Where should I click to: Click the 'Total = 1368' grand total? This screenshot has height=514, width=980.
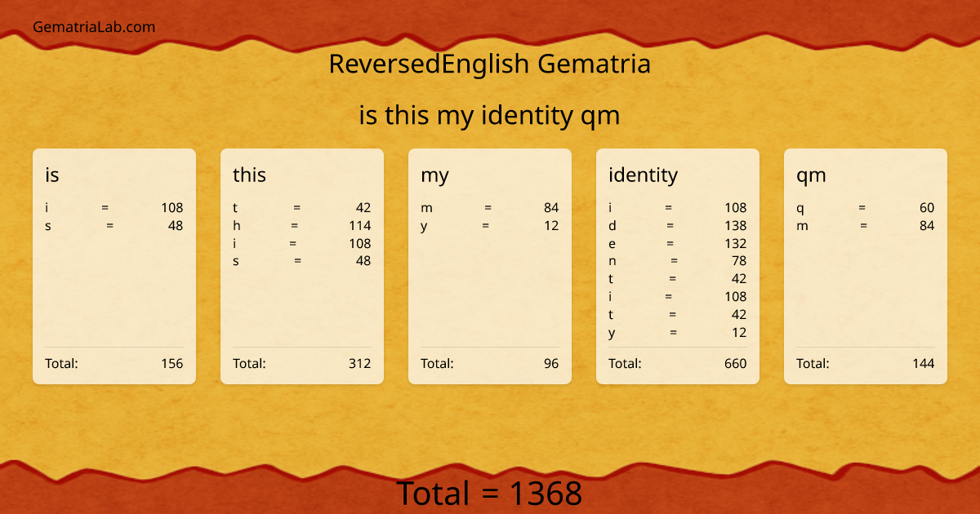(490, 494)
